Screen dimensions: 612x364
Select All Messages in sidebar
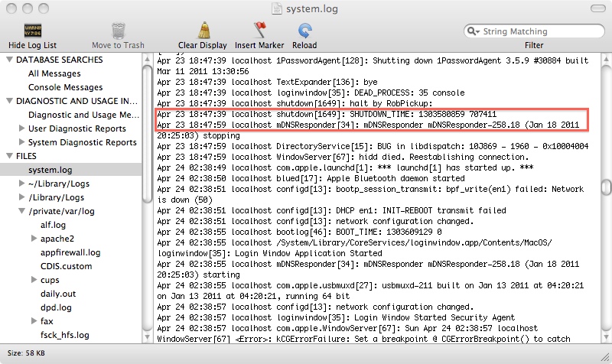pos(54,73)
